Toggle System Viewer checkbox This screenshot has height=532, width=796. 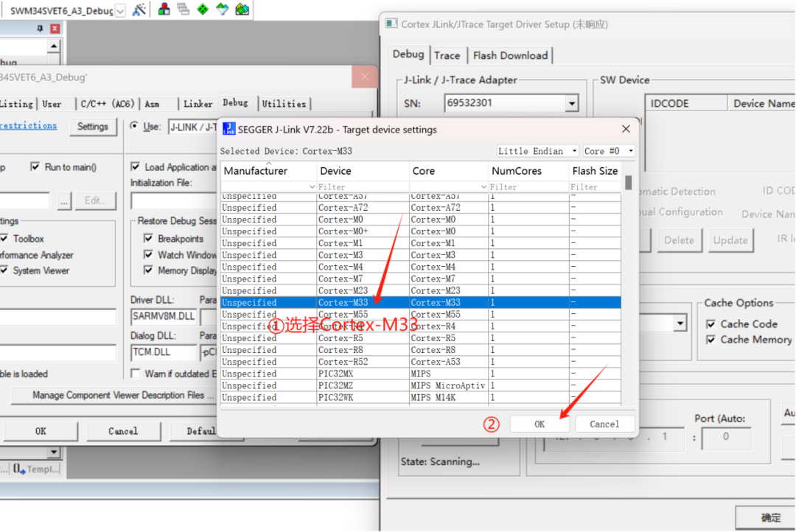[x=4, y=270]
